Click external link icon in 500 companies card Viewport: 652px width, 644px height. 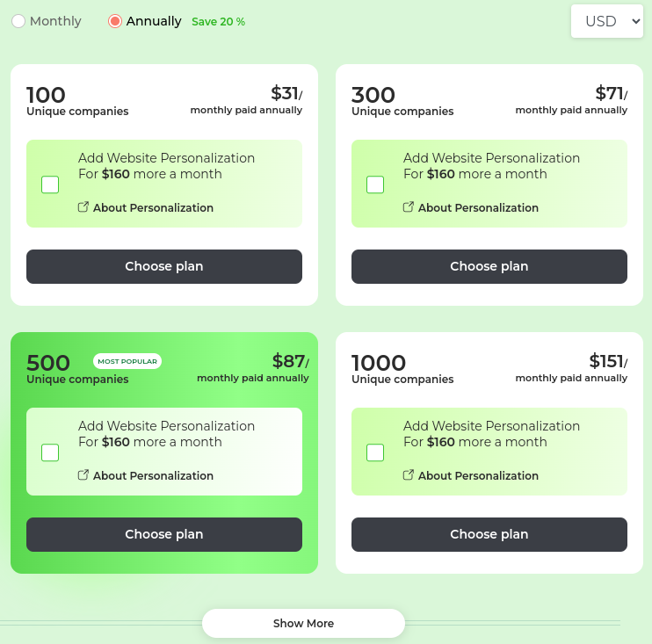(x=83, y=474)
